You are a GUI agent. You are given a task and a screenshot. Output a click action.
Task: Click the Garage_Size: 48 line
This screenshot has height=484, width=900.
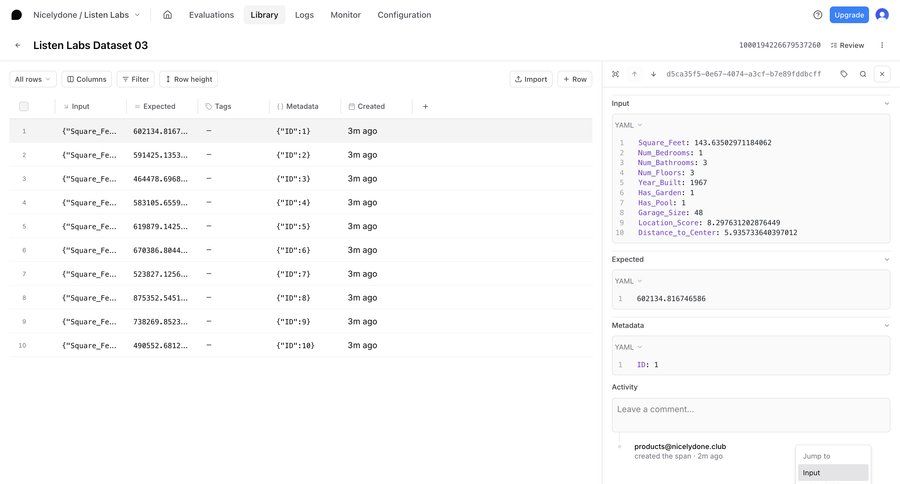670,212
